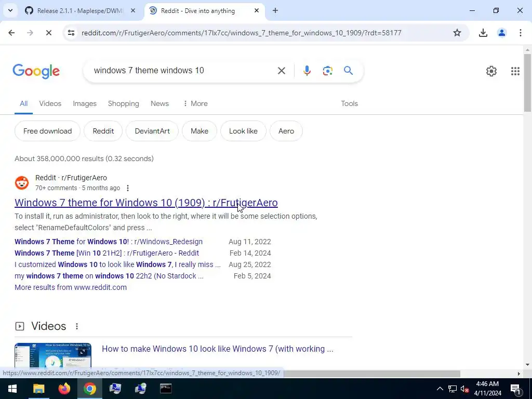Open Windows 7 Theme [Win 10 21H2] link
The height and width of the screenshot is (399, 532).
coord(107,253)
